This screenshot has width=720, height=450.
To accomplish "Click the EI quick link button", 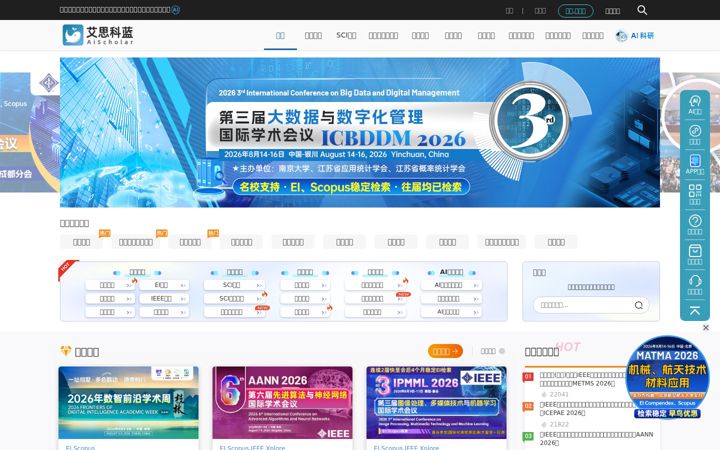I will tap(164, 285).
